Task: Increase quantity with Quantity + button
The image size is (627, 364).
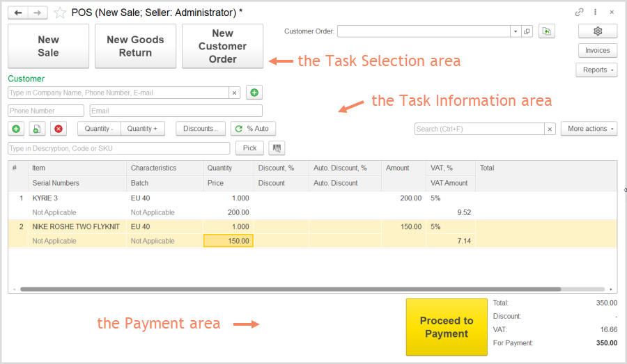Action: (143, 129)
